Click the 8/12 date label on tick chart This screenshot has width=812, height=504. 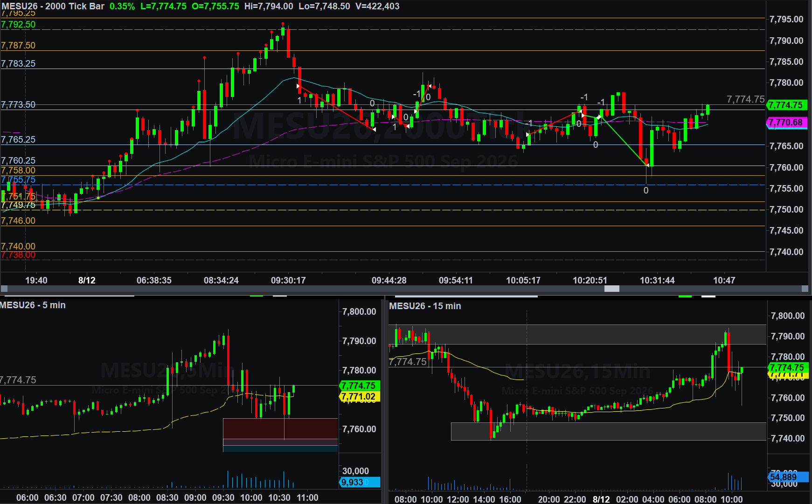87,280
